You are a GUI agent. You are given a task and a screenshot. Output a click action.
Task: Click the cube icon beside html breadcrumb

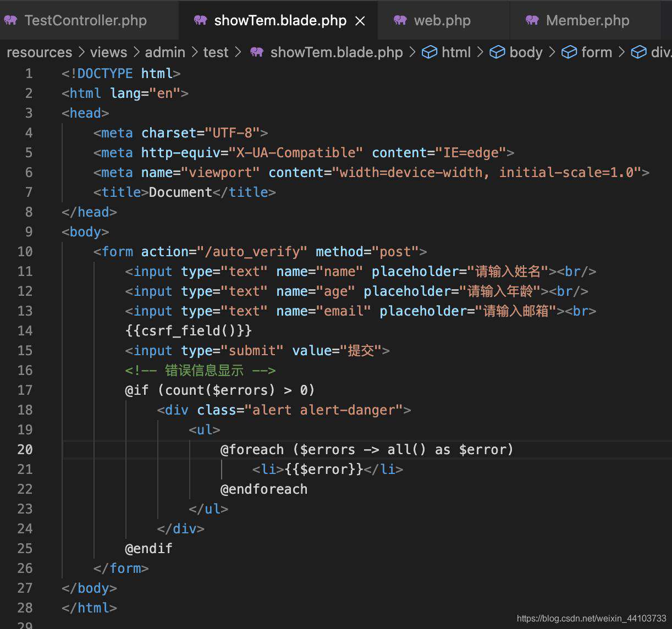point(429,52)
